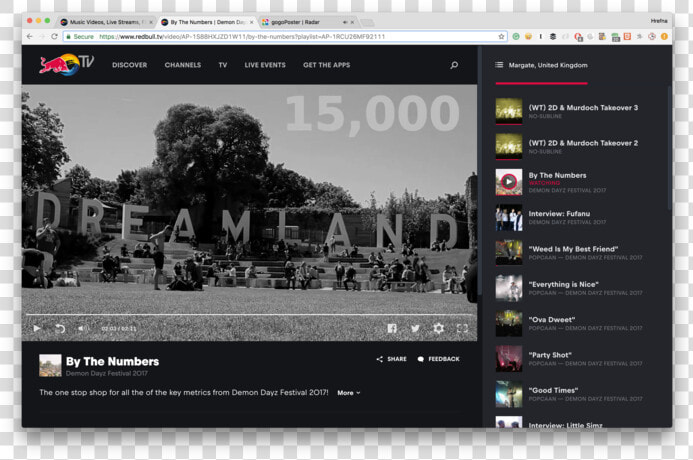Click the browser forward arrow

coord(42,37)
